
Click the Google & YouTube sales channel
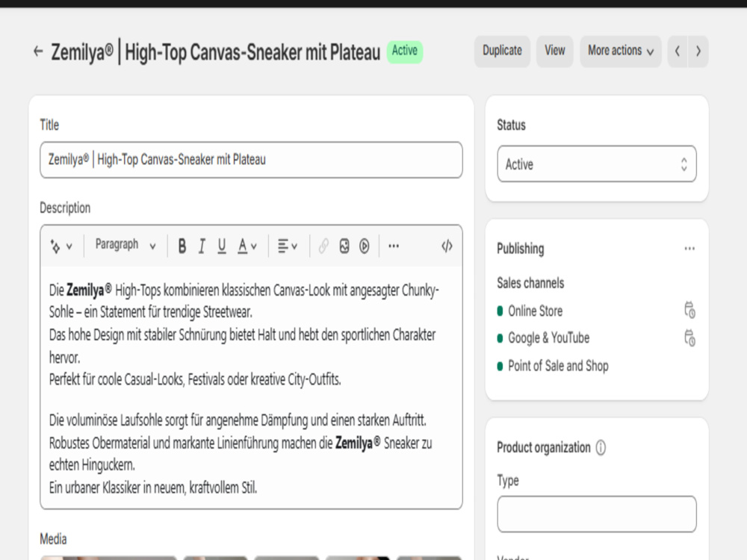click(548, 338)
